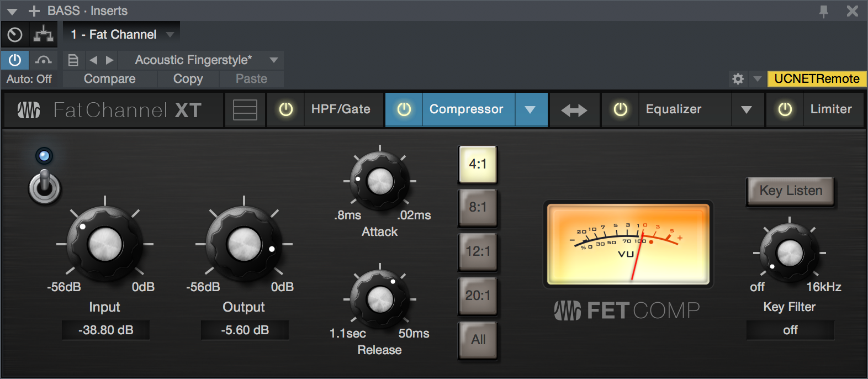Swap compressor and equalizer order arrows
Viewport: 868px width, 379px height.
[x=574, y=110]
